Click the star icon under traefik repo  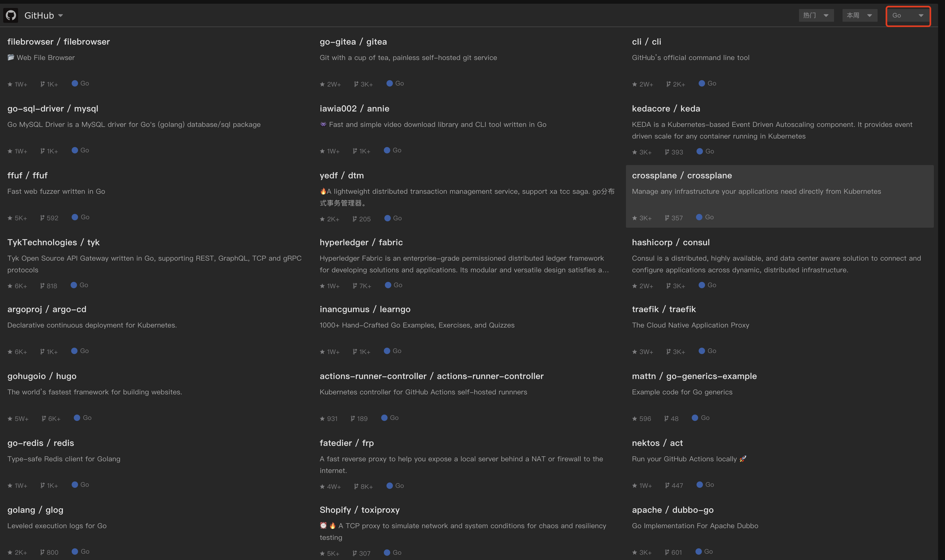[x=635, y=352]
